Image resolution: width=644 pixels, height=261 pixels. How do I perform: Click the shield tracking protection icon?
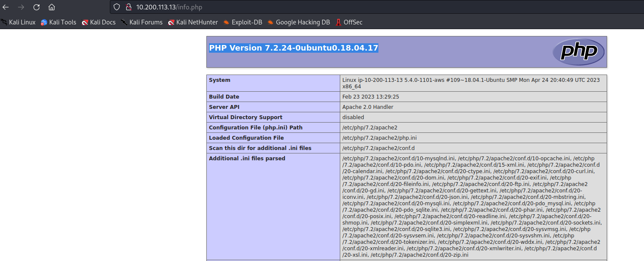pos(117,7)
